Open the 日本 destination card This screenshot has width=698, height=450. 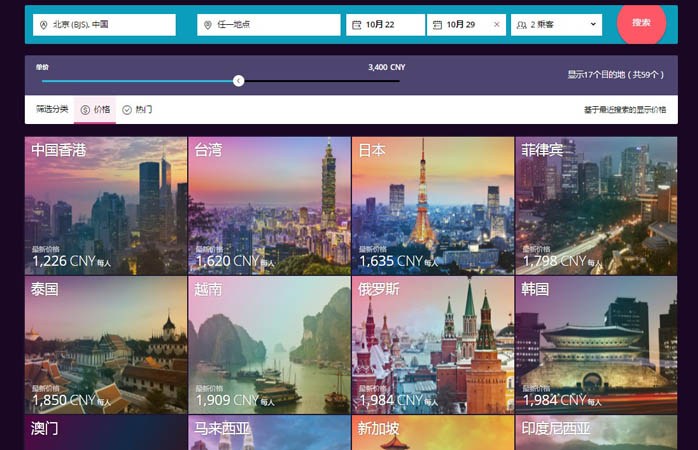[433, 206]
